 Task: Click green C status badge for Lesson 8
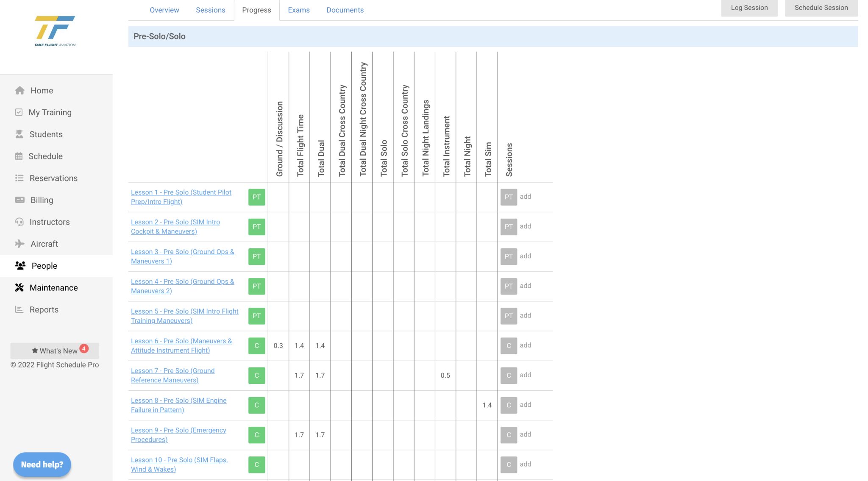tap(256, 405)
